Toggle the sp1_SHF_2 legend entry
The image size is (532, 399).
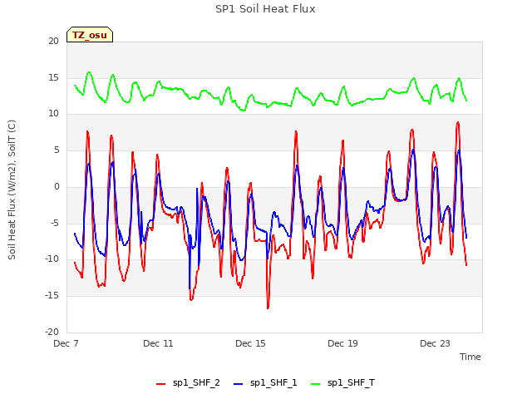188,383
